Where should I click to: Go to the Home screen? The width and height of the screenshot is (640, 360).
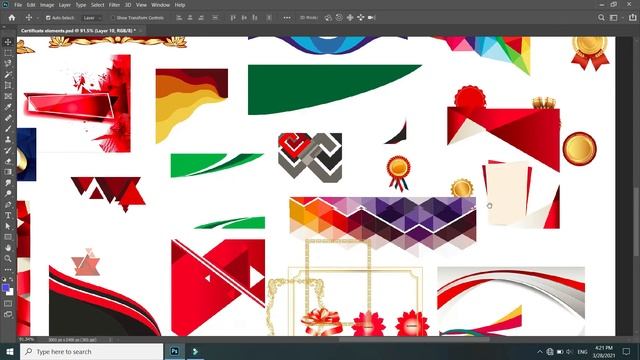12,18
